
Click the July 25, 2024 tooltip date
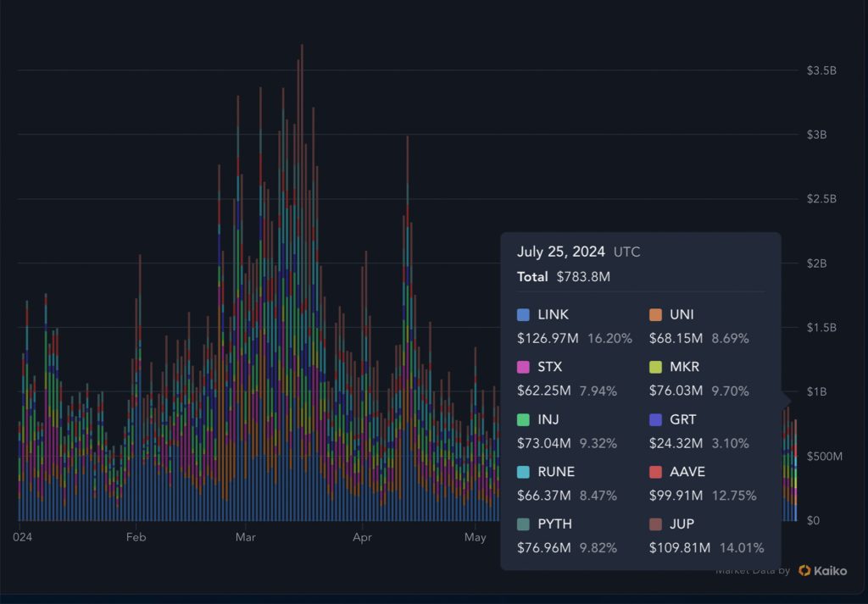coord(561,252)
